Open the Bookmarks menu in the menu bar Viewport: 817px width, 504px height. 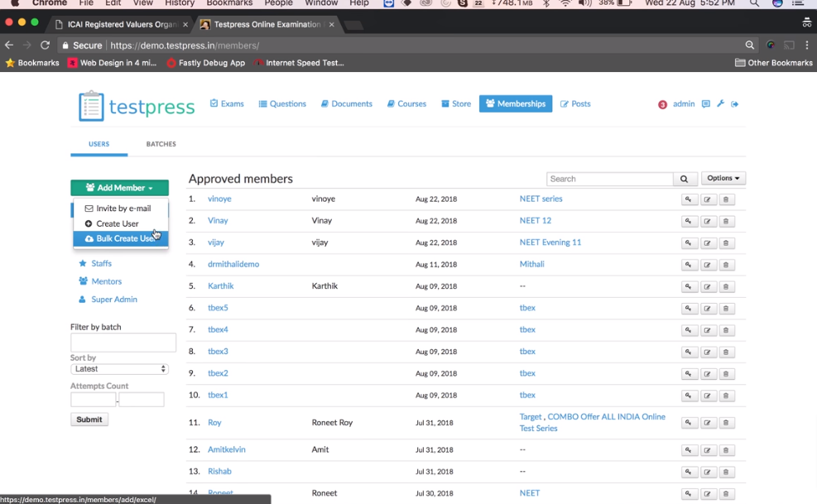[x=229, y=3]
